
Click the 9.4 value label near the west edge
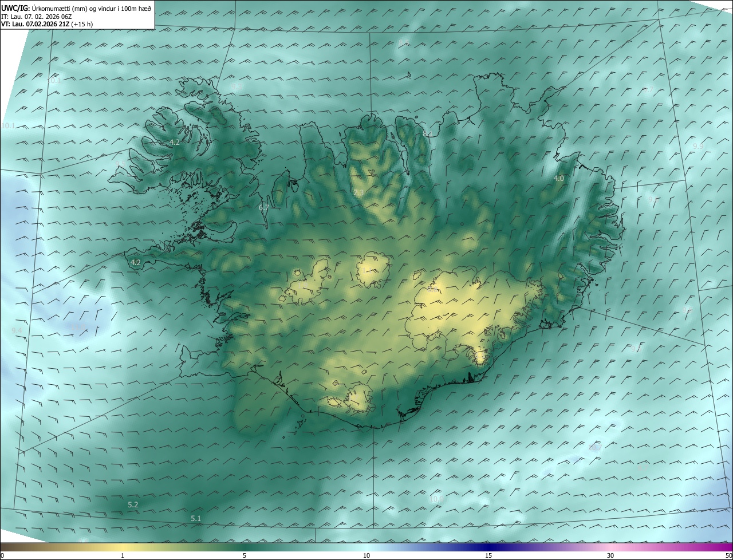pyautogui.click(x=17, y=330)
